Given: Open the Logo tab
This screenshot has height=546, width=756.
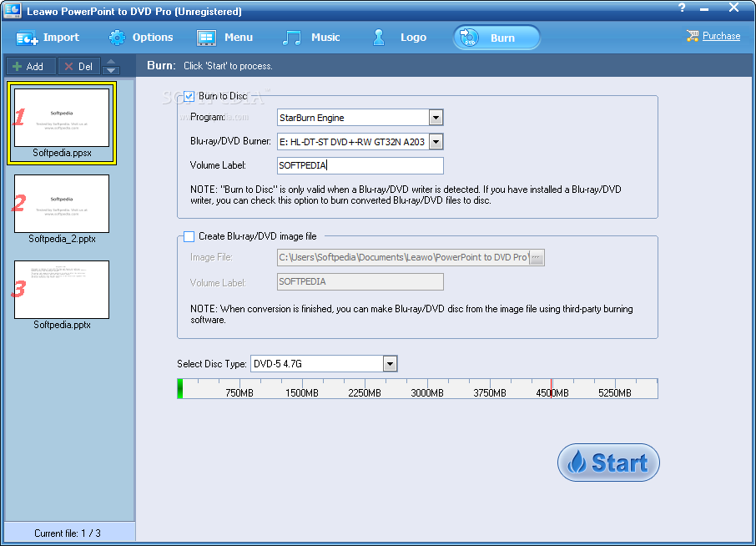Looking at the screenshot, I should [x=400, y=38].
